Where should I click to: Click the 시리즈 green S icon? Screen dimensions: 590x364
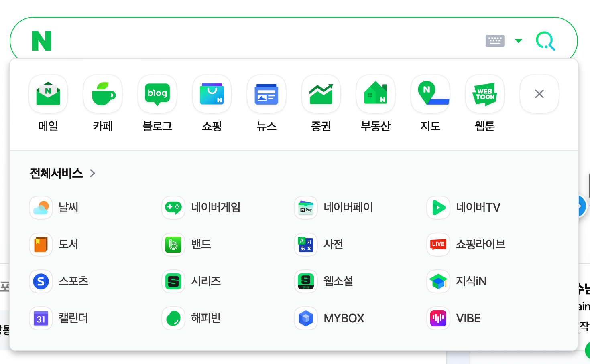(173, 281)
